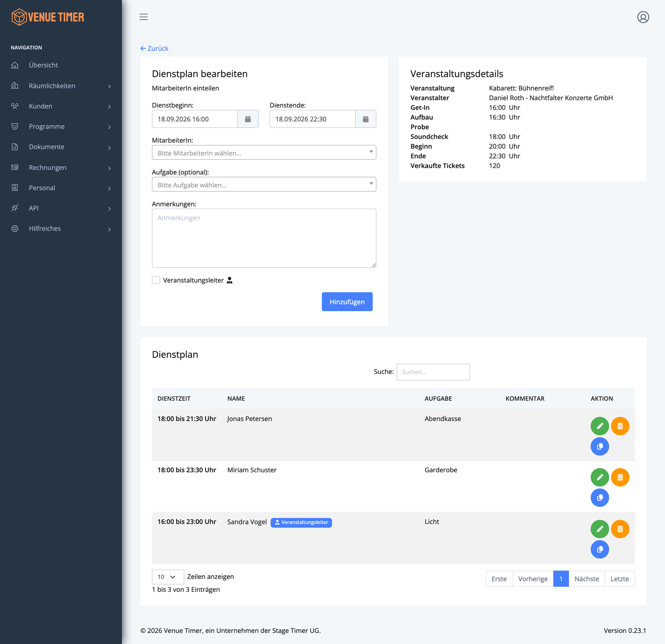Click the Übersicht home icon
Screen dimensions: 665x644
(15, 65)
